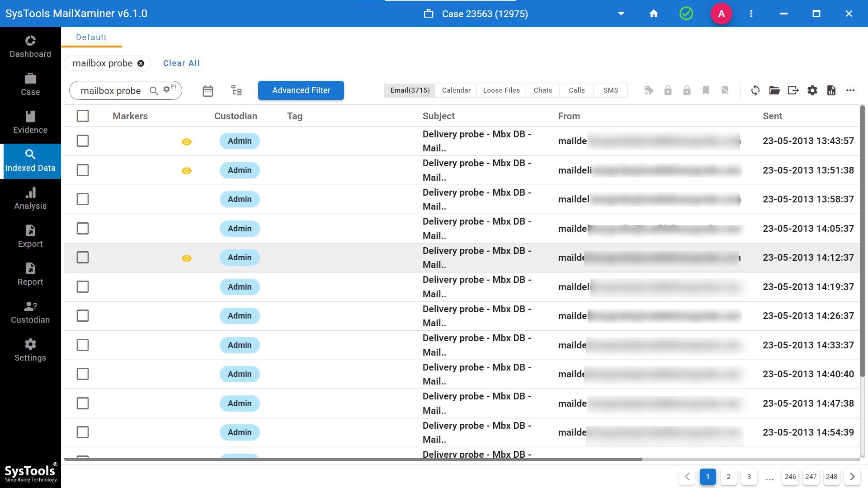Click the second lock icon in toolbar
Screen dimensions: 868x488
pos(687,90)
